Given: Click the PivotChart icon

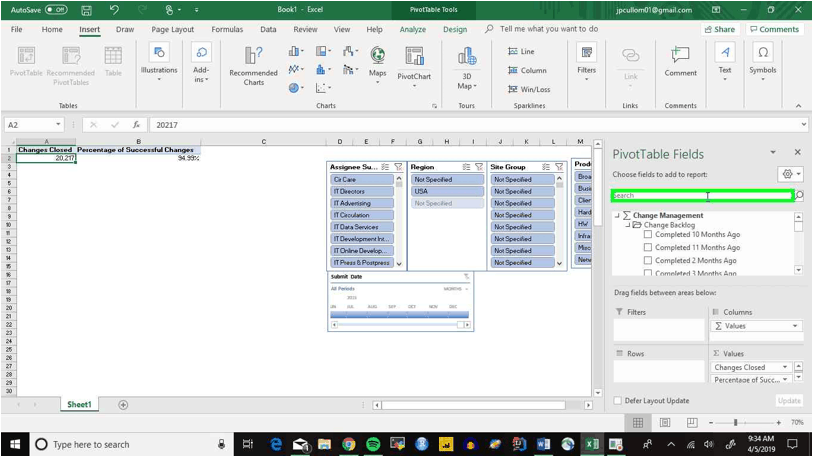Looking at the screenshot, I should [x=414, y=63].
